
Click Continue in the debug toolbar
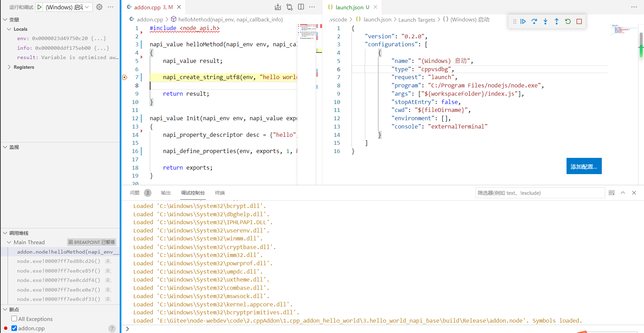pos(523,21)
